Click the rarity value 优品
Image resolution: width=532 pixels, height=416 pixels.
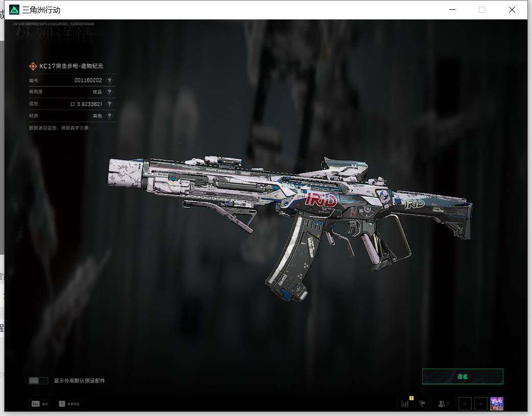[x=98, y=92]
